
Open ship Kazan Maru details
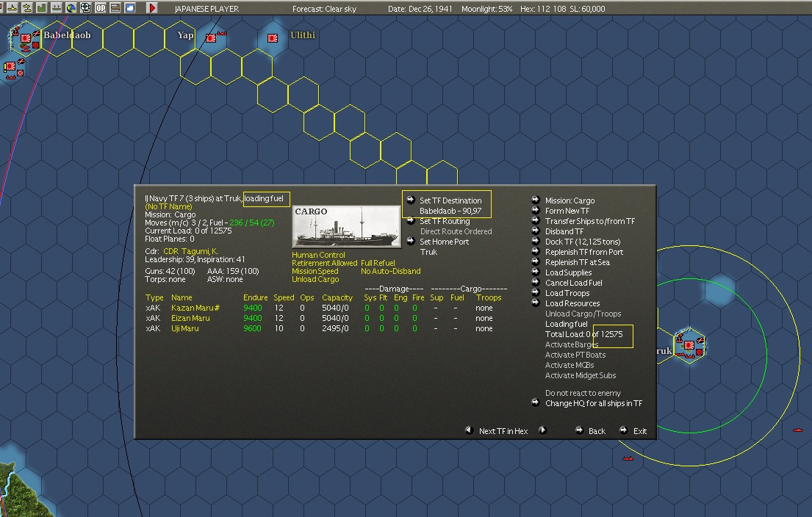pos(195,308)
